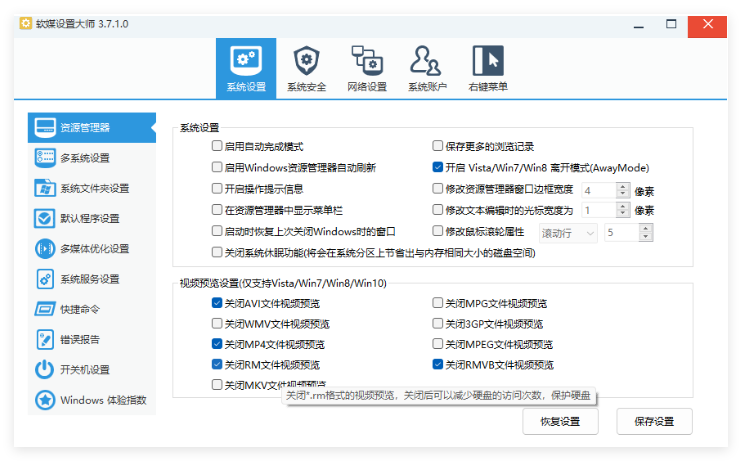
Task: Check 修改文本编辑时的光标宽度为 option
Action: 438,209
